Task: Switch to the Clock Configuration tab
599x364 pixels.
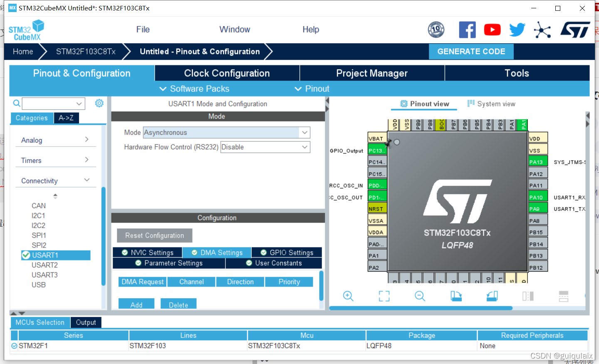Action: (227, 73)
